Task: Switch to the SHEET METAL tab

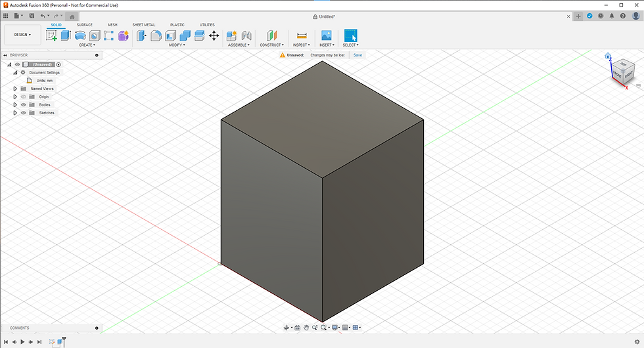Action: coord(144,25)
